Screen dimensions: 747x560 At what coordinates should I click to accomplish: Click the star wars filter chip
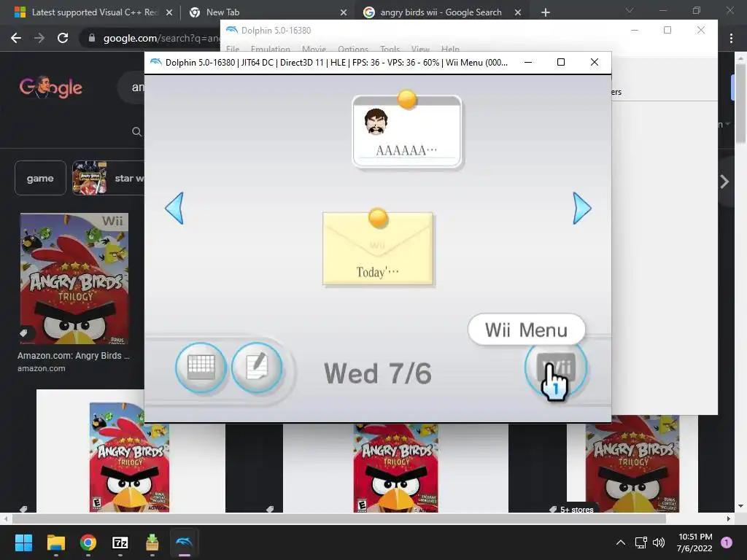[108, 178]
